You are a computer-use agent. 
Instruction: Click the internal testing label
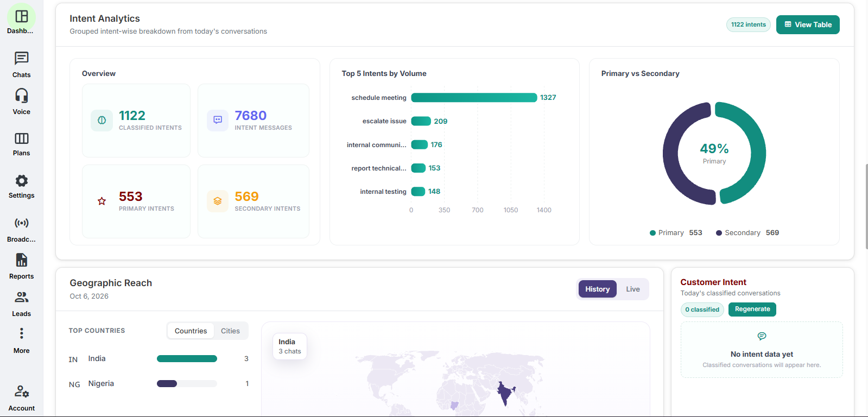click(x=383, y=192)
